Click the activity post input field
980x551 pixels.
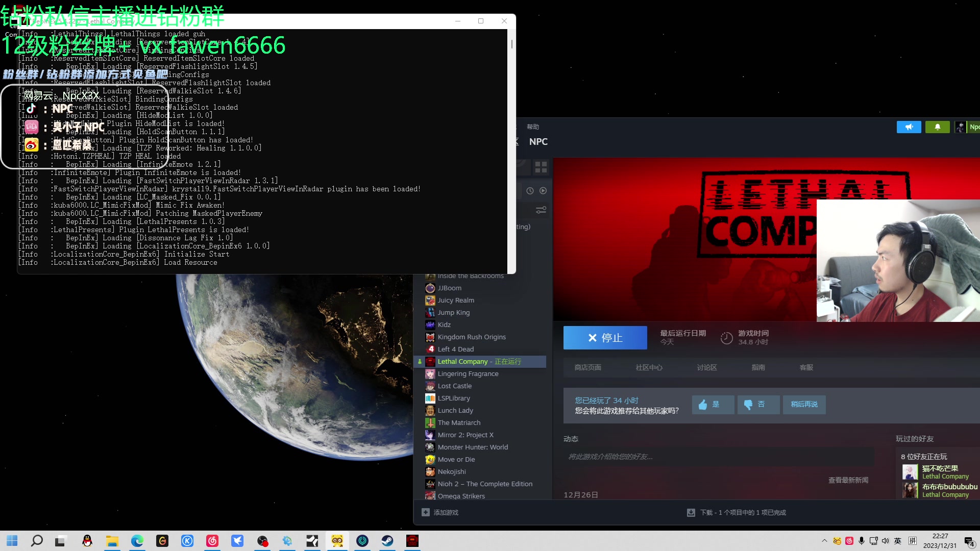click(719, 457)
